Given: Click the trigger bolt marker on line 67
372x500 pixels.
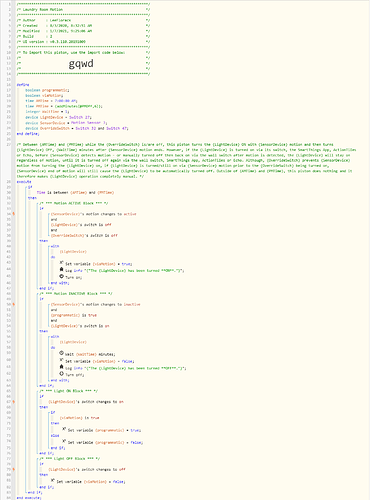Looking at the screenshot, I should [14, 402].
